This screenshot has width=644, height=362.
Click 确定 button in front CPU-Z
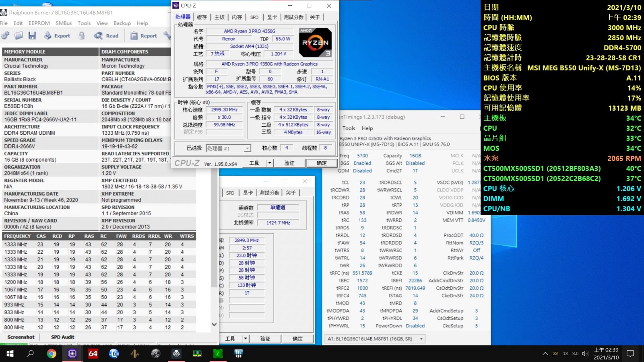(x=322, y=163)
